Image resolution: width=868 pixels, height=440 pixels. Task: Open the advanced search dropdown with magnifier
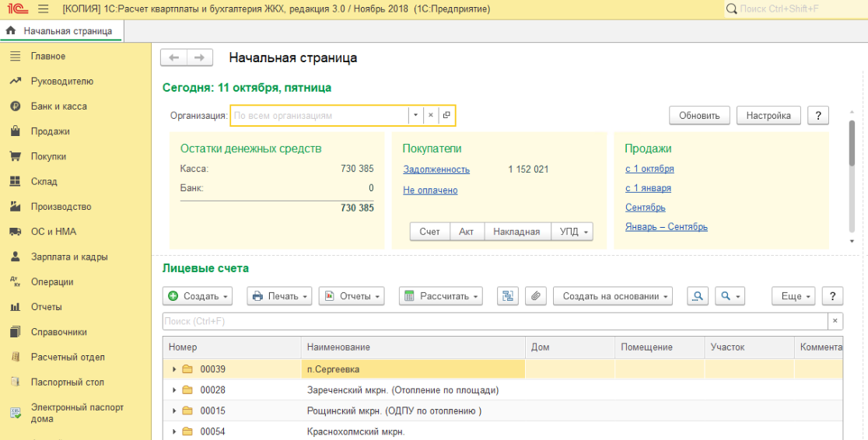(x=730, y=296)
